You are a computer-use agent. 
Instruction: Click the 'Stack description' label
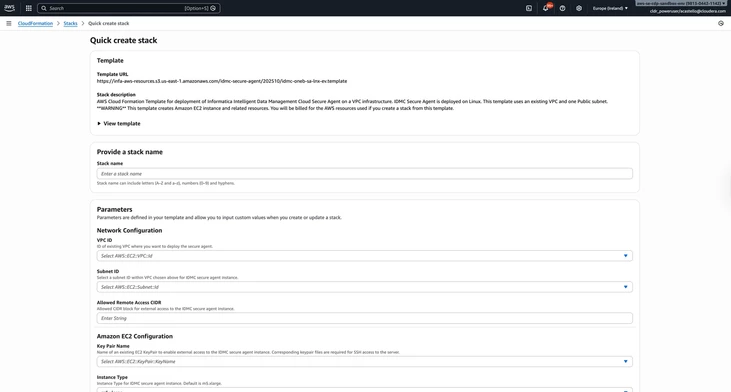coord(116,95)
